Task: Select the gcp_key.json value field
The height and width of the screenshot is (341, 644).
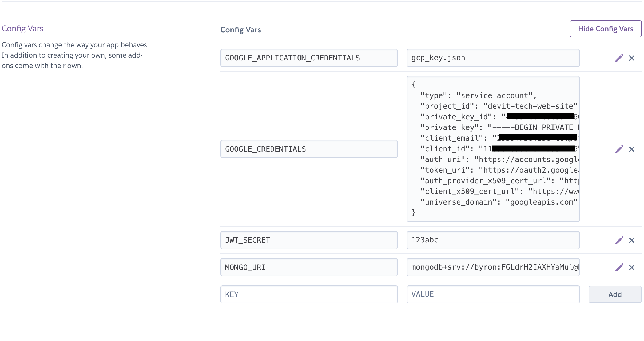Action: tap(493, 58)
